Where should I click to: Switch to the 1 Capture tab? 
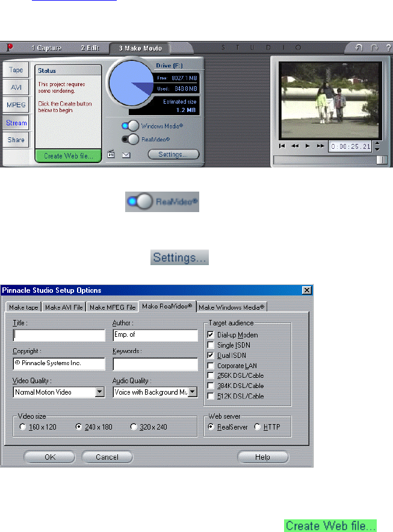(x=46, y=48)
